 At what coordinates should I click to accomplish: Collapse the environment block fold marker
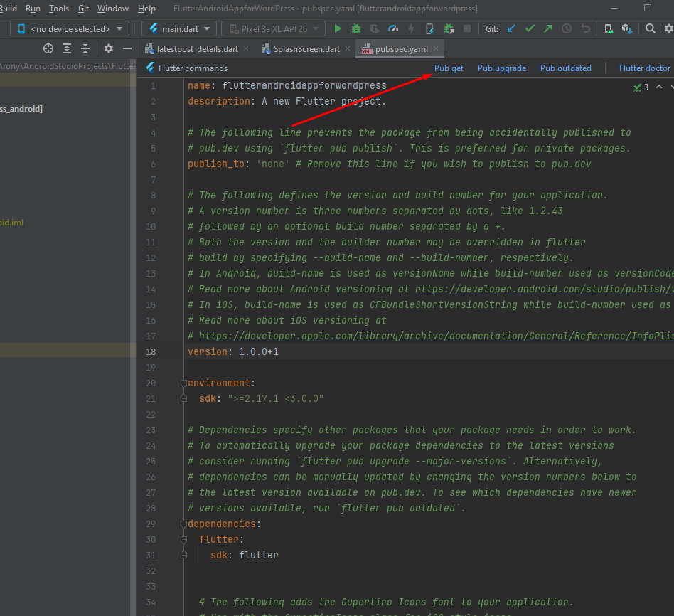(183, 383)
